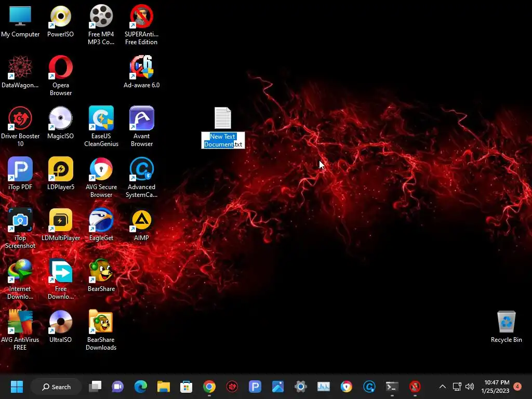The height and width of the screenshot is (399, 532).
Task: Open the Chat app in taskbar
Action: [118, 387]
